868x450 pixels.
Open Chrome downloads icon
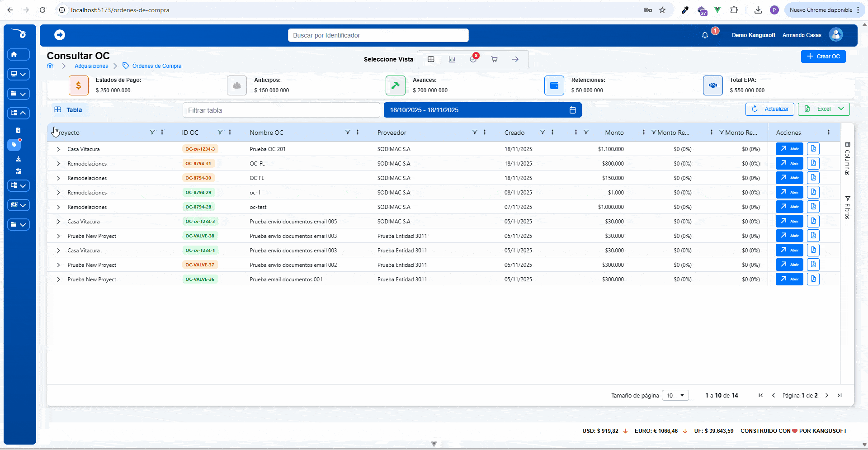758,10
